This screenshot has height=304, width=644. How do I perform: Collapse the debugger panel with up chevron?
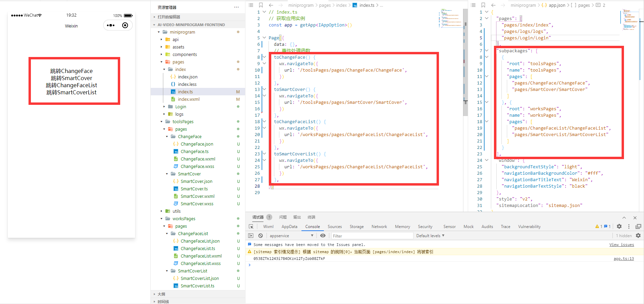tap(624, 217)
